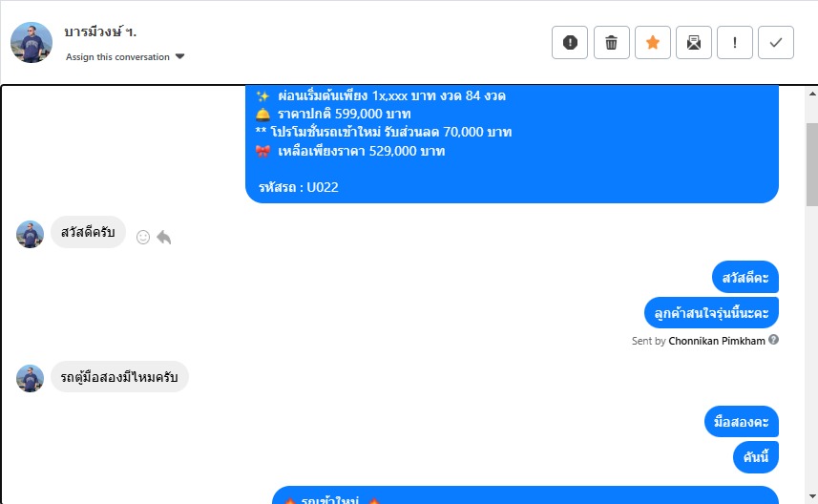This screenshot has height=504, width=818.
Task: Delete conversation using the trash can icon
Action: 612,42
